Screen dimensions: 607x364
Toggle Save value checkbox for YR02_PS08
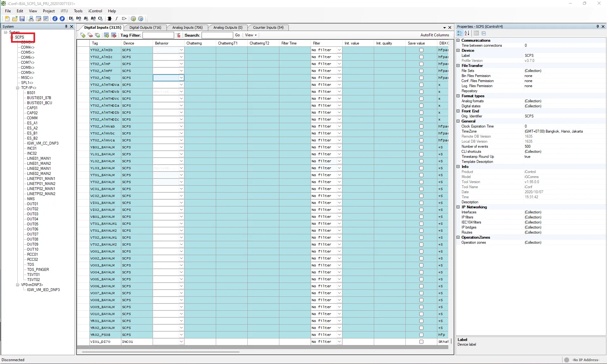coord(421,335)
